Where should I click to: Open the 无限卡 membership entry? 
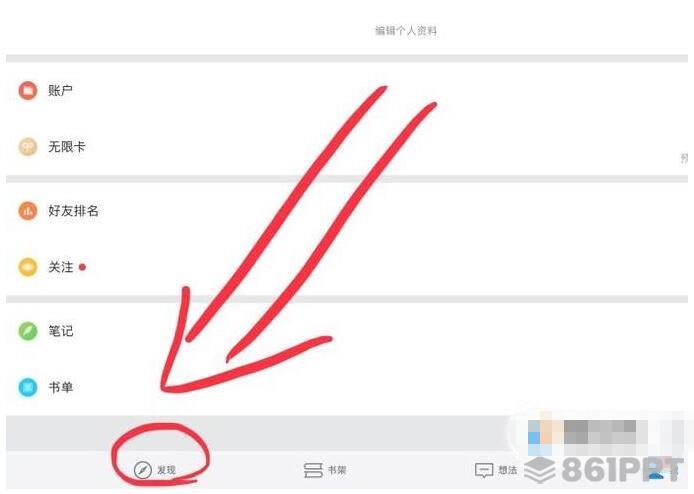347,147
